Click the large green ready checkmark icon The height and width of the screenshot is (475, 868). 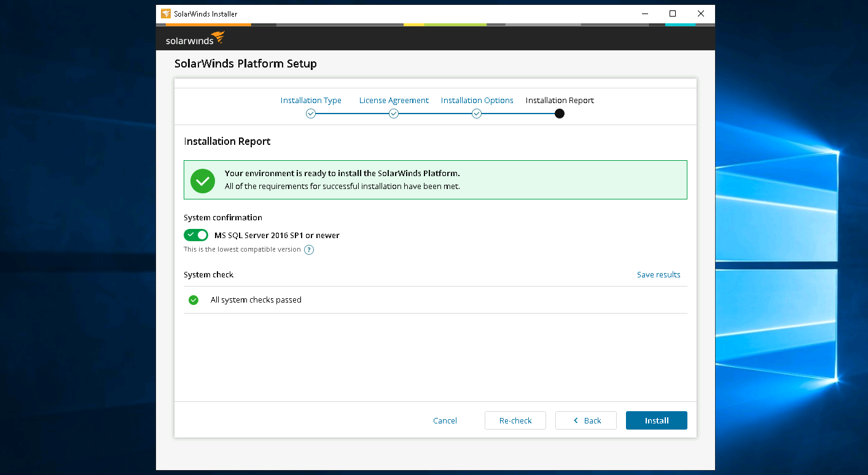coord(203,180)
